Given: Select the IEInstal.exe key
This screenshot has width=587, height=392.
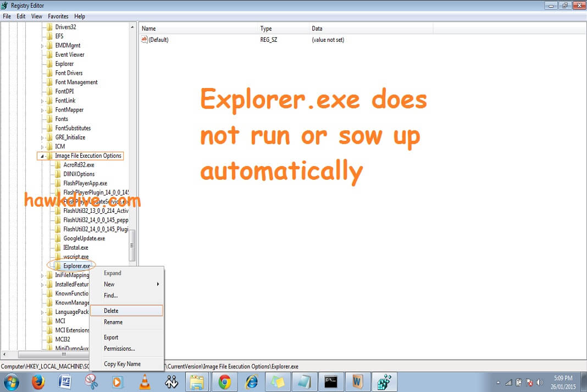Looking at the screenshot, I should pos(76,247).
